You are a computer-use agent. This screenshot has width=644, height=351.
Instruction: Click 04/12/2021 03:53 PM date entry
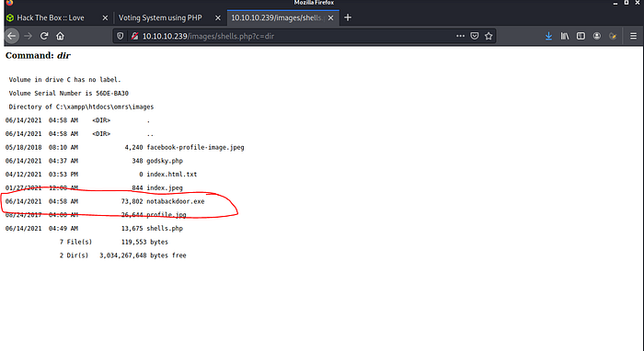pyautogui.click(x=41, y=175)
